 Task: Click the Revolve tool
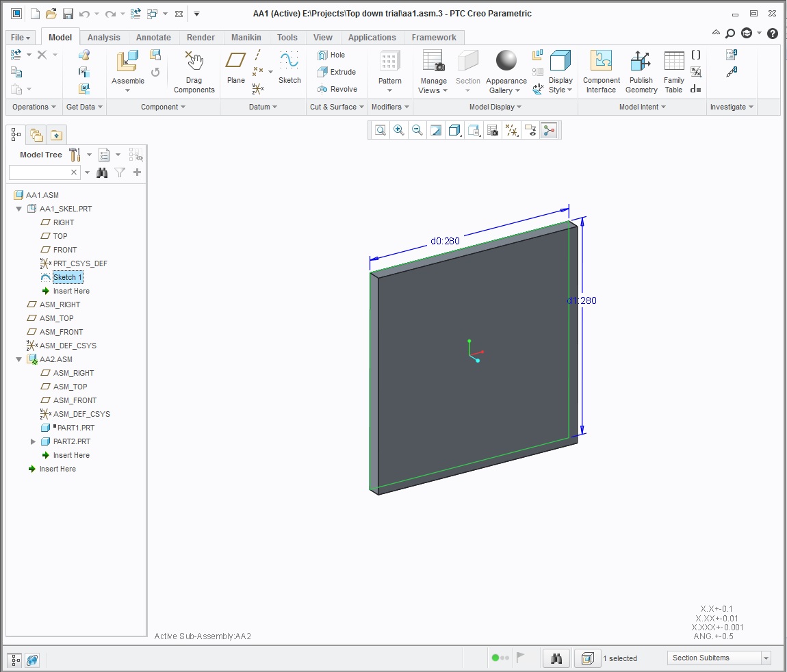point(337,89)
